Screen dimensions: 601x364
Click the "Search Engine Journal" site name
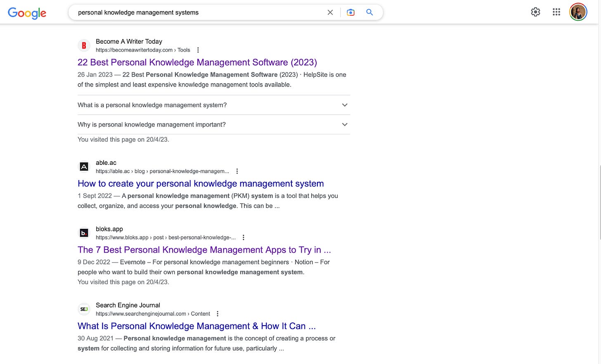tap(128, 305)
